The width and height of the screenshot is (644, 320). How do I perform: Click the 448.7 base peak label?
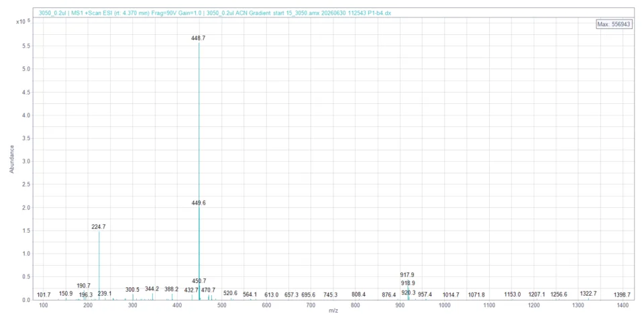pyautogui.click(x=199, y=38)
